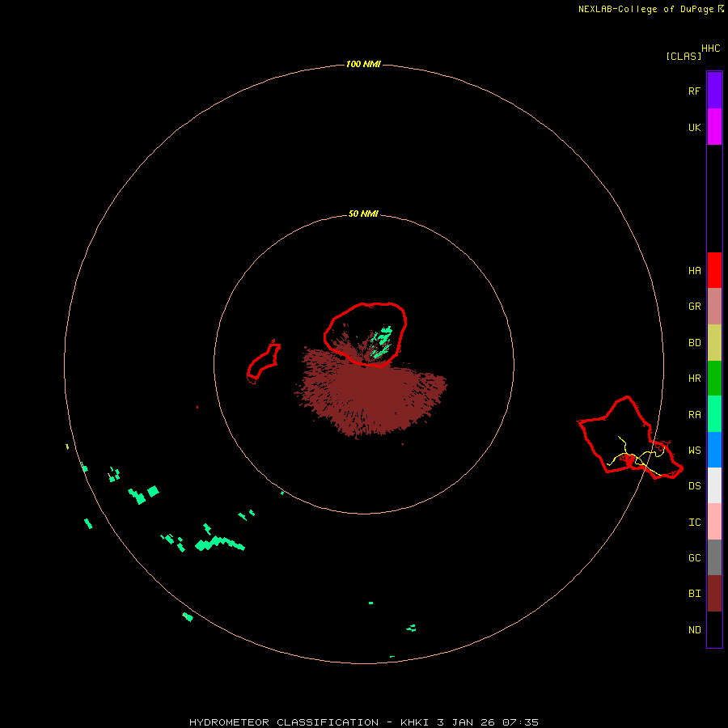Click the yellow roads on the eastern island
Screen dimensions: 728x728
(637, 456)
